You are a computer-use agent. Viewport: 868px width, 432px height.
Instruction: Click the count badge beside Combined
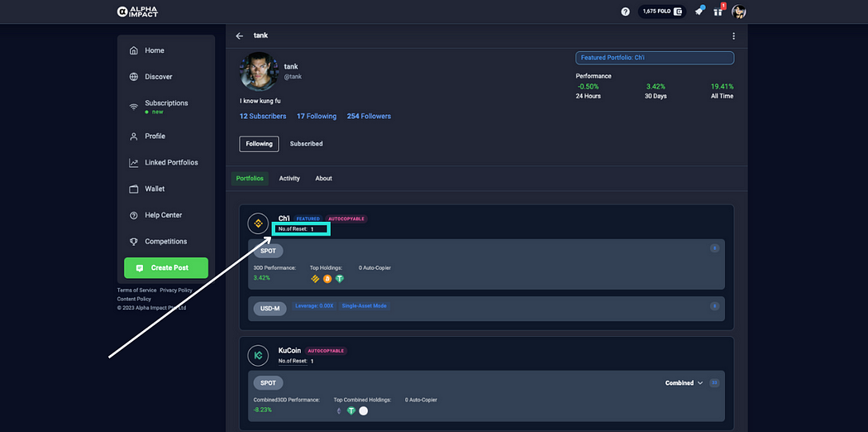[x=714, y=382]
